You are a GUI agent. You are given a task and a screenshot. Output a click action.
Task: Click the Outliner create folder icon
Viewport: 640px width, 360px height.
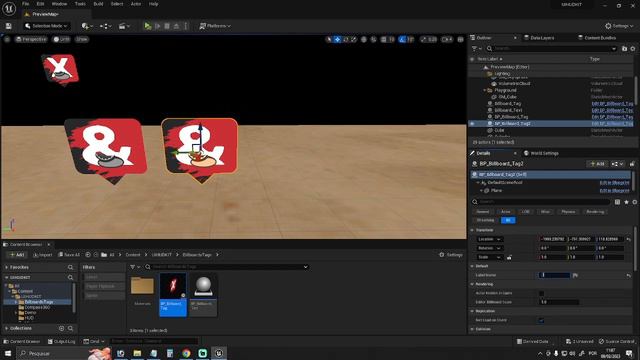tap(624, 49)
